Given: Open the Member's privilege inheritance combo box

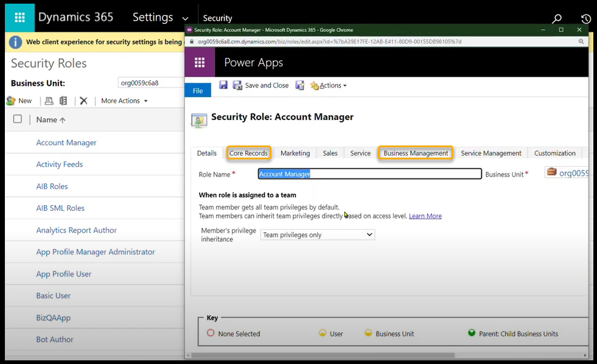Looking at the screenshot, I should point(318,235).
